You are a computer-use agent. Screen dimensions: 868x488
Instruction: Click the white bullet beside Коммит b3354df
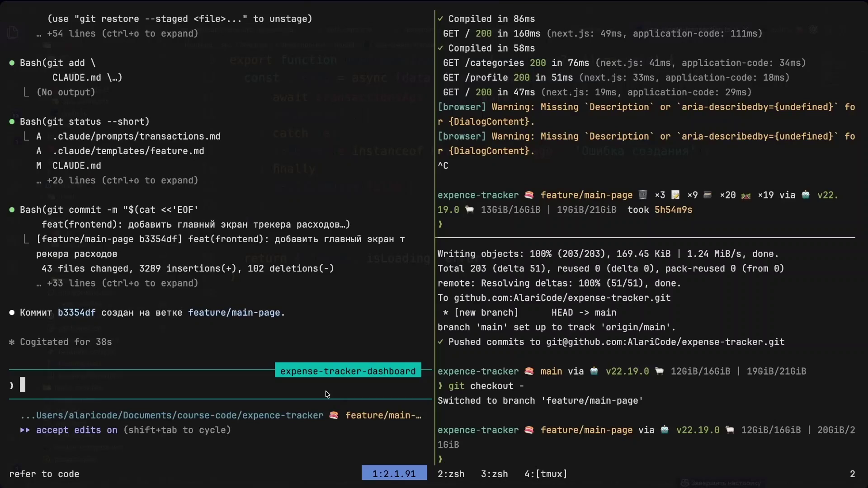[12, 312]
